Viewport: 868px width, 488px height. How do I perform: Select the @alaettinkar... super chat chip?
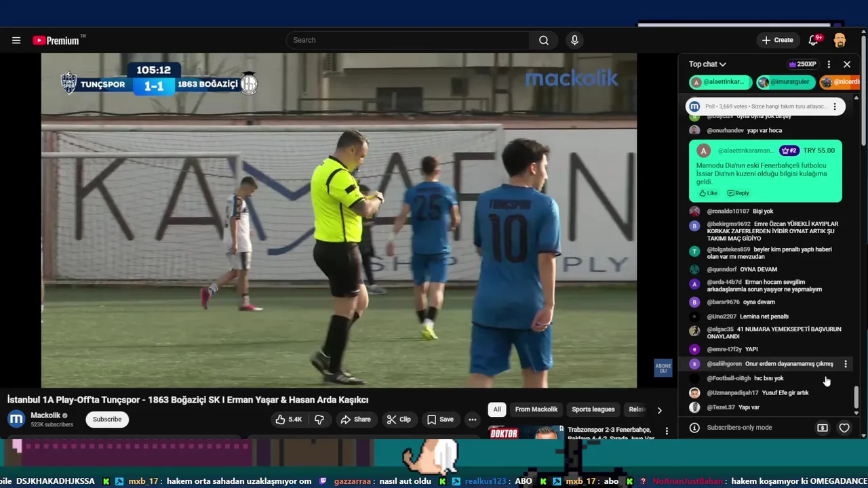coord(720,82)
